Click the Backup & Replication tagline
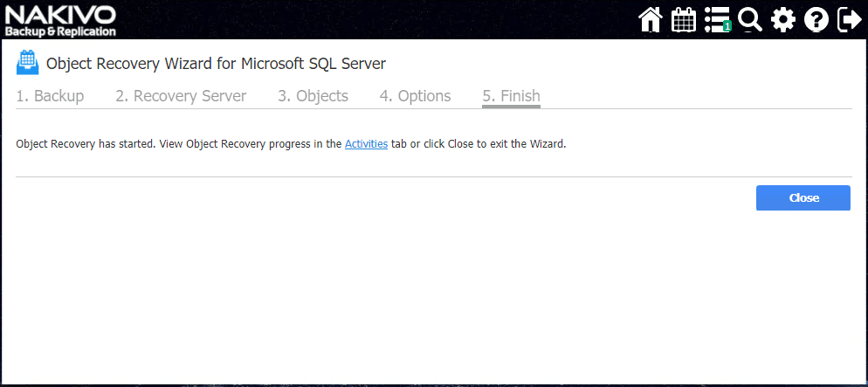Image resolution: width=868 pixels, height=387 pixels. pos(60,31)
